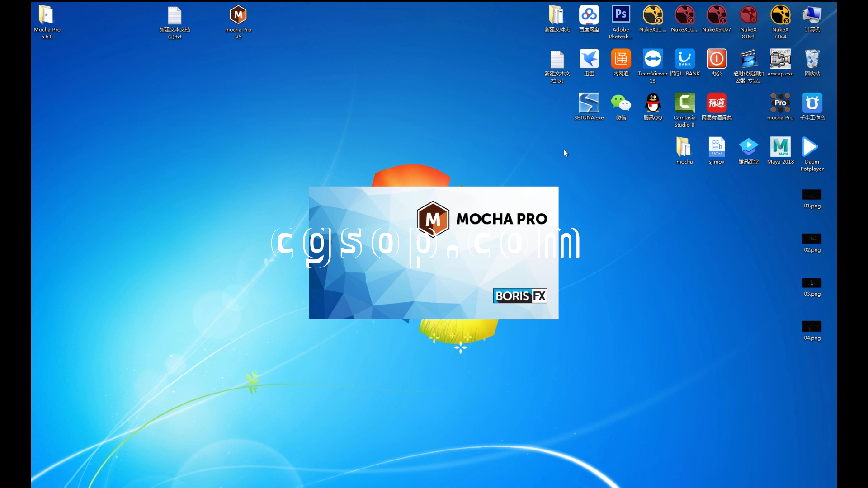
Task: Select the 03.png file thumbnail
Action: (812, 283)
